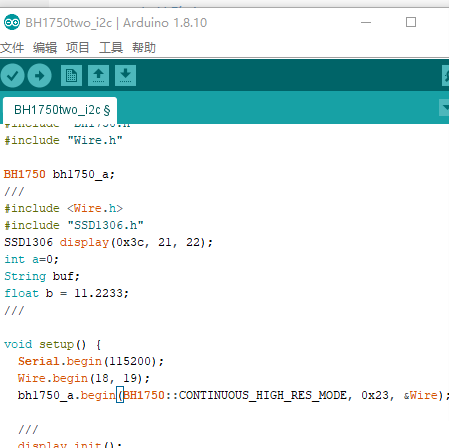The width and height of the screenshot is (449, 448).
Task: Open a sketch with the up-arrow icon
Action: (98, 76)
